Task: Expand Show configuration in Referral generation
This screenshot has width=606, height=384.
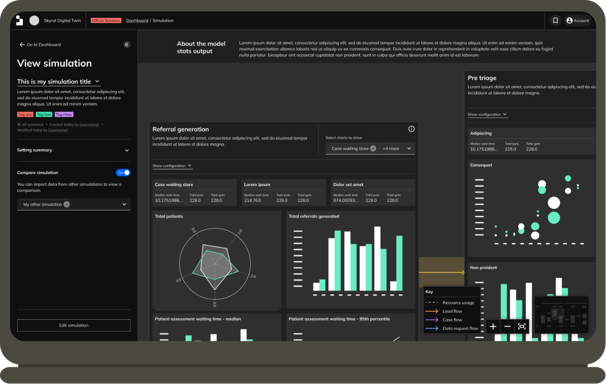Action: pyautogui.click(x=172, y=166)
